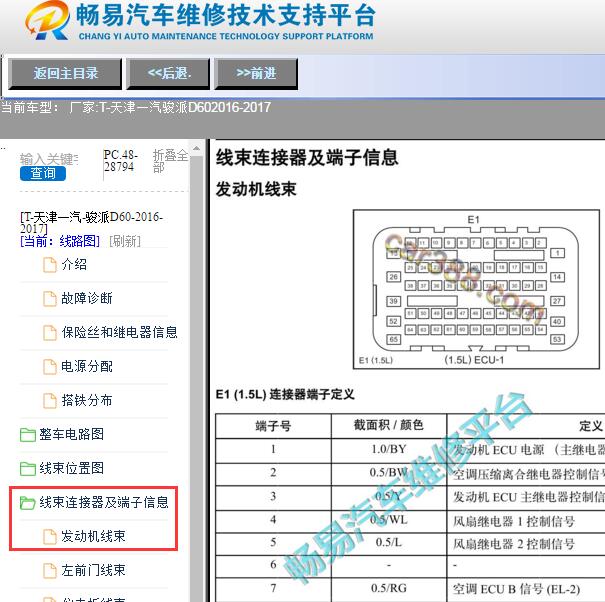
Task: Click the E1 connector diagram image
Action: [476, 289]
